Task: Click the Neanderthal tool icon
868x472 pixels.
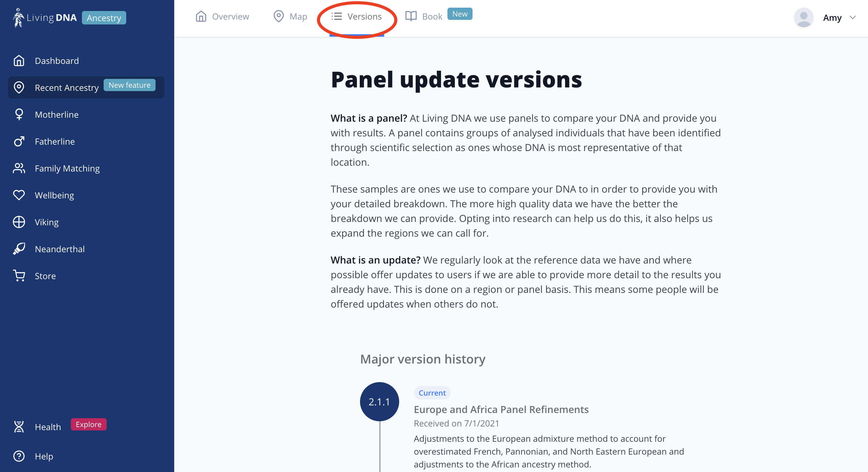Action: tap(19, 249)
